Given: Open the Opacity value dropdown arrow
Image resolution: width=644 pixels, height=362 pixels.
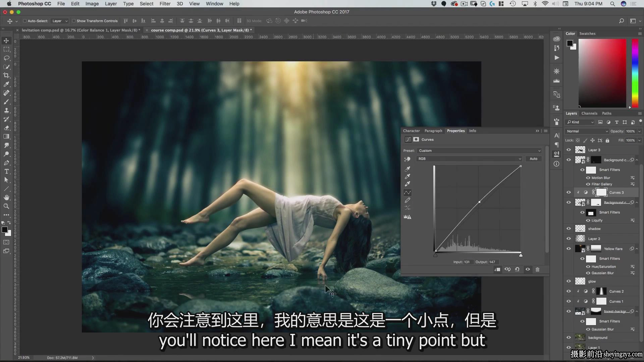Looking at the screenshot, I should pyautogui.click(x=639, y=131).
